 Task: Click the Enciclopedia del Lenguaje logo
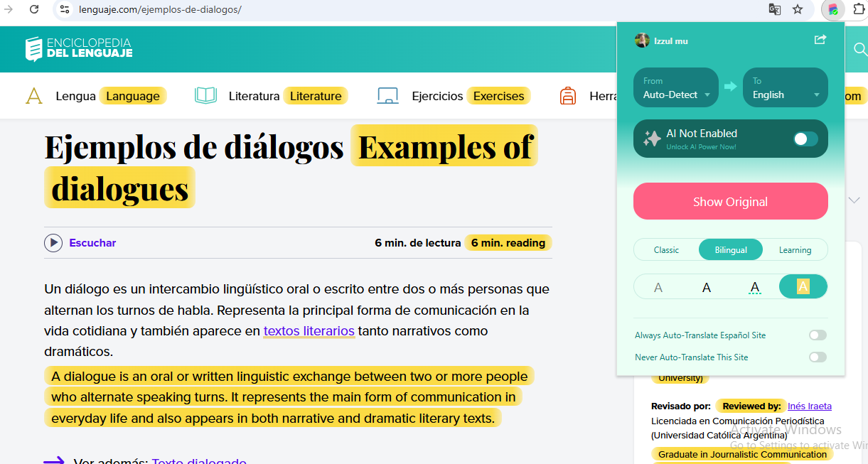[x=78, y=48]
